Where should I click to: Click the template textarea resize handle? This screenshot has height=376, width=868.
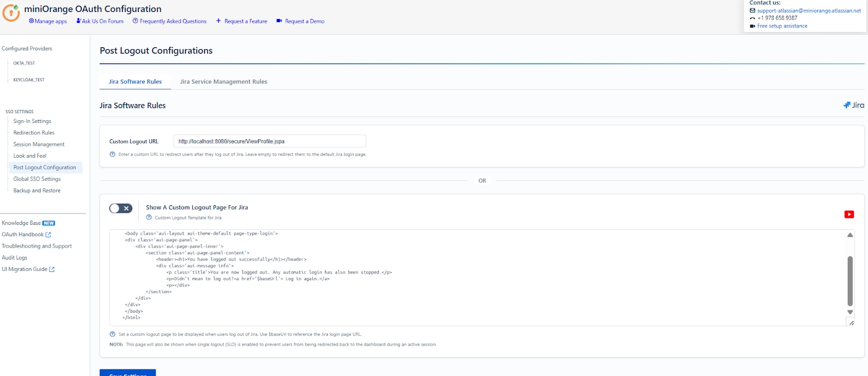[x=851, y=323]
